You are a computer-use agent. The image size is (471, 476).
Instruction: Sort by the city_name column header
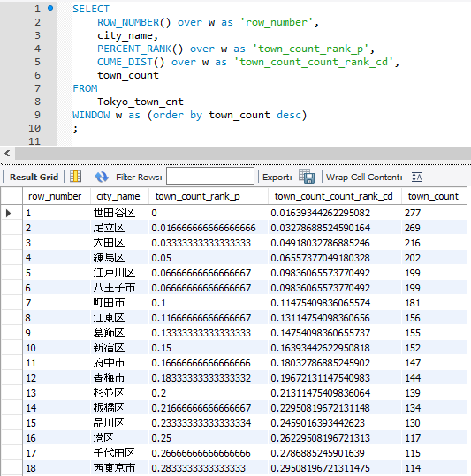(x=119, y=196)
